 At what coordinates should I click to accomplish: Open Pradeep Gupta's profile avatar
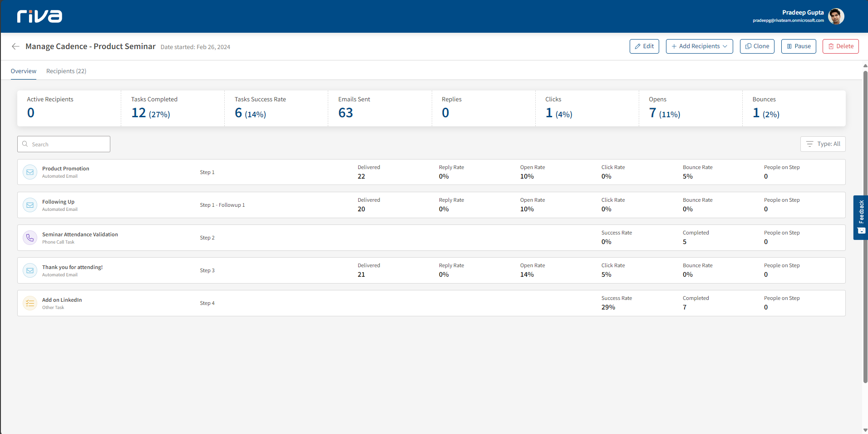tap(836, 16)
